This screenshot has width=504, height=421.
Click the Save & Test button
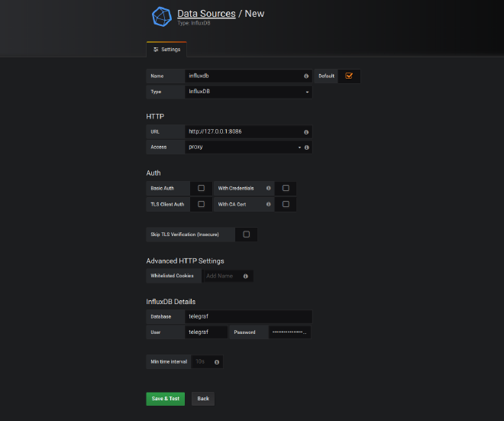[x=165, y=399]
